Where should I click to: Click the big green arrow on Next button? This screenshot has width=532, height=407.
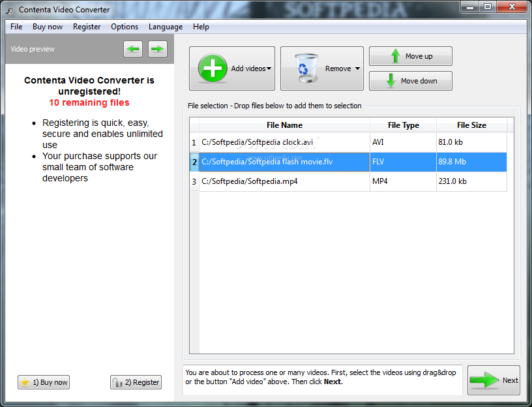click(484, 380)
